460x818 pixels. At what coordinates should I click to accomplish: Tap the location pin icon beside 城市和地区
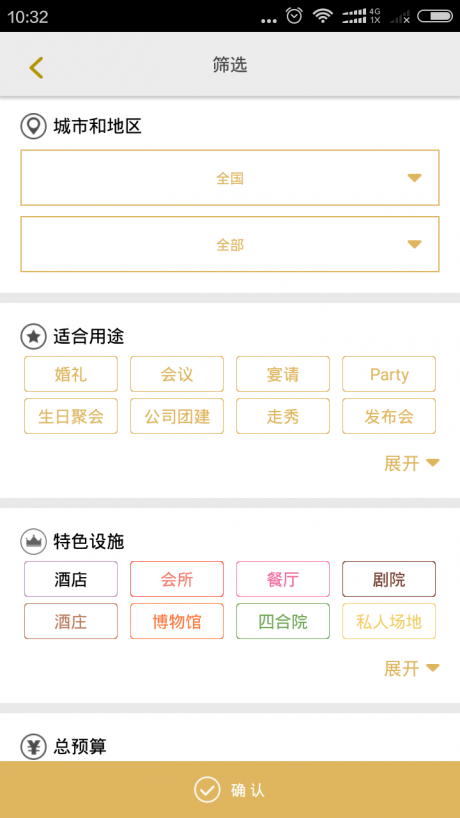(33, 126)
